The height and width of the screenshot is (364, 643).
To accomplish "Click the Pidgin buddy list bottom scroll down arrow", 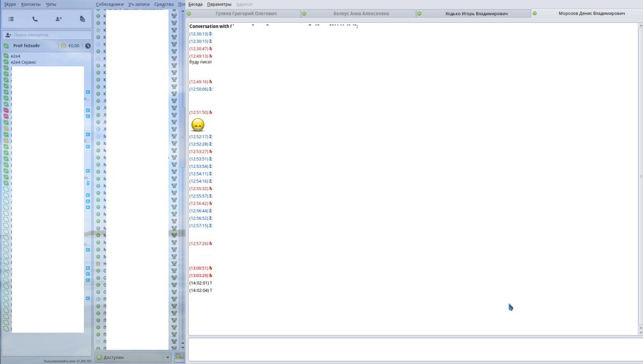I will point(182,348).
